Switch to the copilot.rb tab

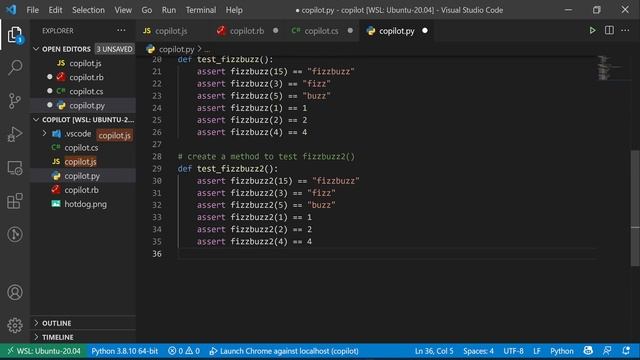pyautogui.click(x=247, y=31)
